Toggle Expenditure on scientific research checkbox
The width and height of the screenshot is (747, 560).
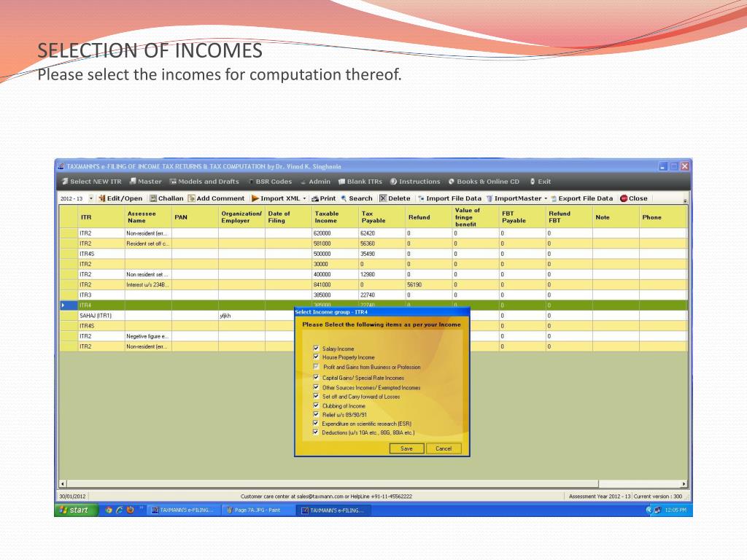pyautogui.click(x=315, y=424)
